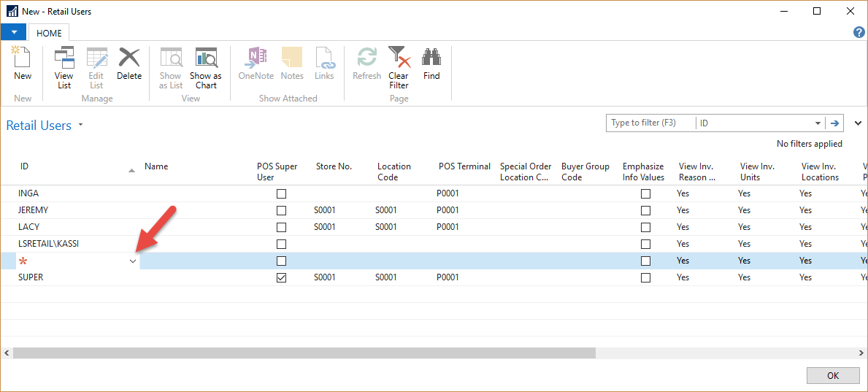Image resolution: width=868 pixels, height=392 pixels.
Task: Uncheck POS Super User for SUPER
Action: point(281,277)
